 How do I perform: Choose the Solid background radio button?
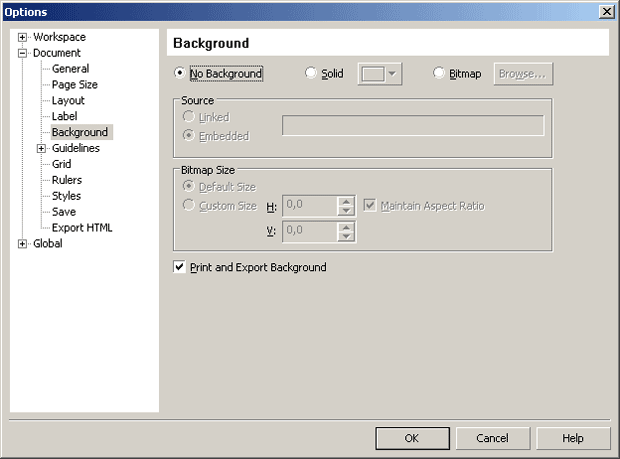(311, 73)
